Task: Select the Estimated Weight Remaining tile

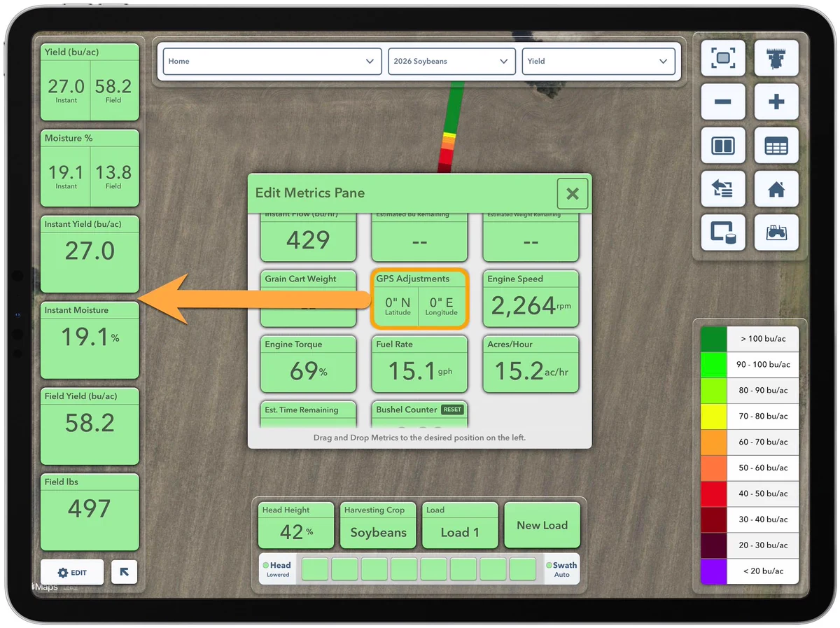Action: [531, 237]
